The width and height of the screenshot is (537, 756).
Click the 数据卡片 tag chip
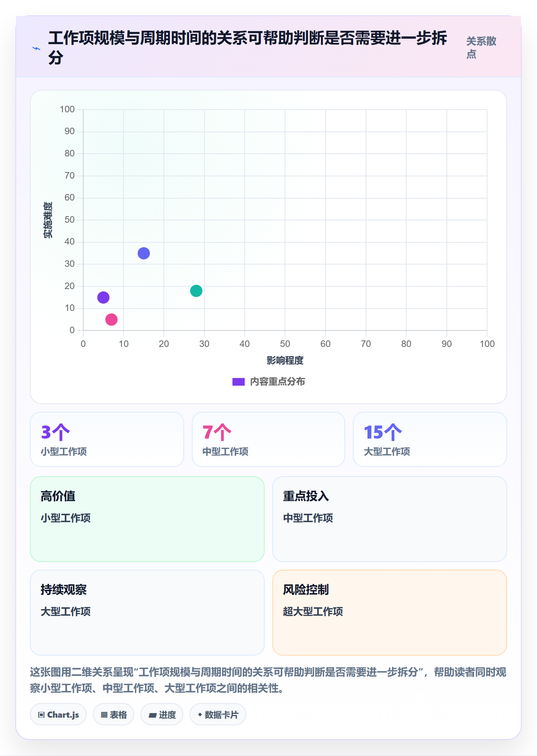tap(218, 715)
